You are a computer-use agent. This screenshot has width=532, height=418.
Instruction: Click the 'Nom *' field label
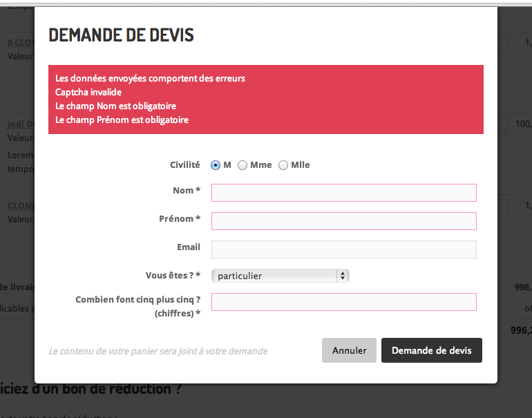pos(186,191)
